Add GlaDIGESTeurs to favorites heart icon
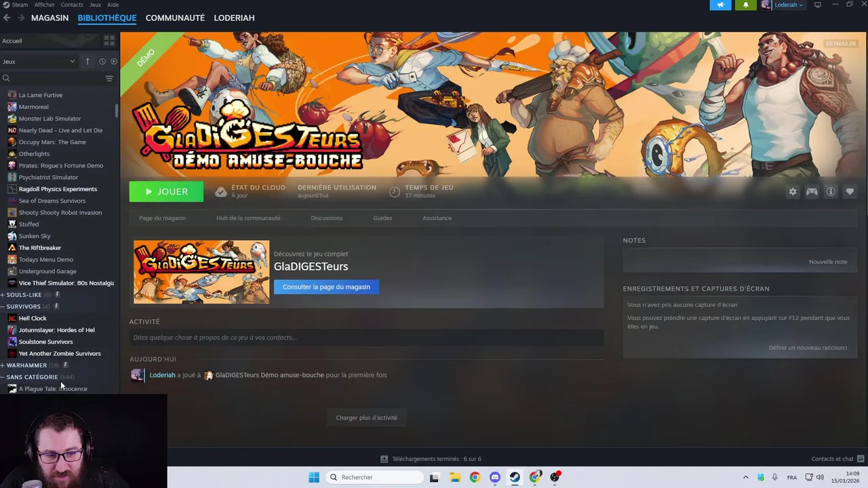The image size is (868, 488). [x=850, y=192]
